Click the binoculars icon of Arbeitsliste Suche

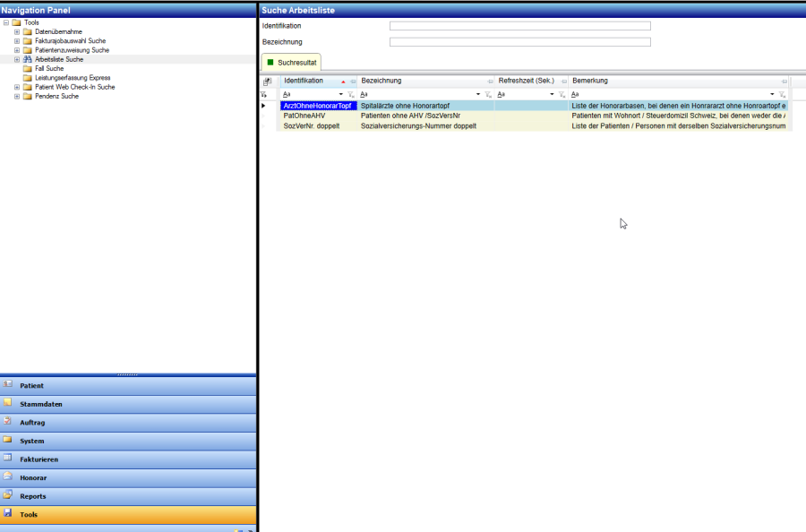click(x=28, y=60)
